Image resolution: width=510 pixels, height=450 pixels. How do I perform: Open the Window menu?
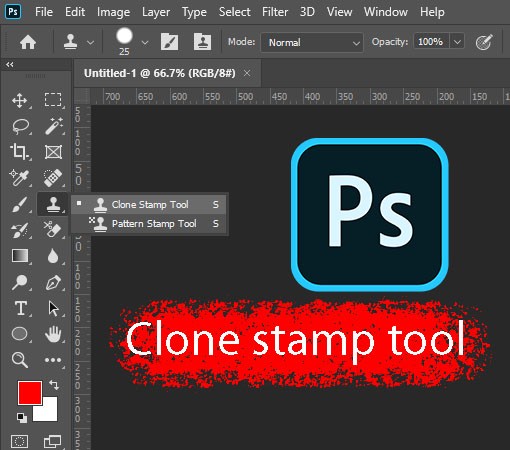[386, 12]
